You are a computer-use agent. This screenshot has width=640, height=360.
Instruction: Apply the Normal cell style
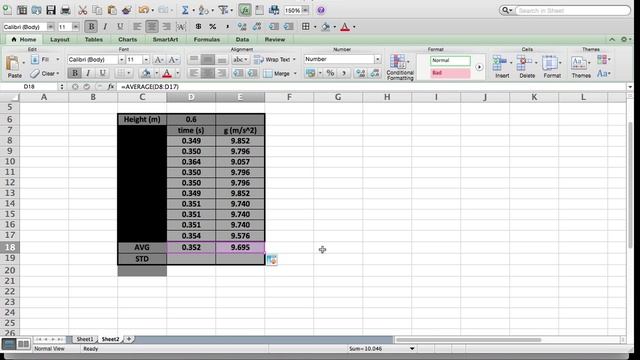coord(450,60)
